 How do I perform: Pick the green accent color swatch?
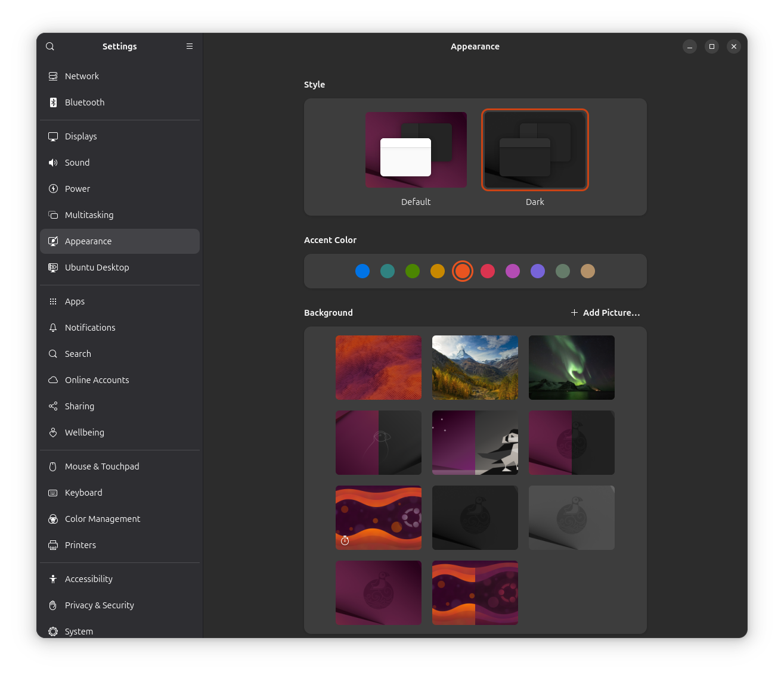[412, 271]
